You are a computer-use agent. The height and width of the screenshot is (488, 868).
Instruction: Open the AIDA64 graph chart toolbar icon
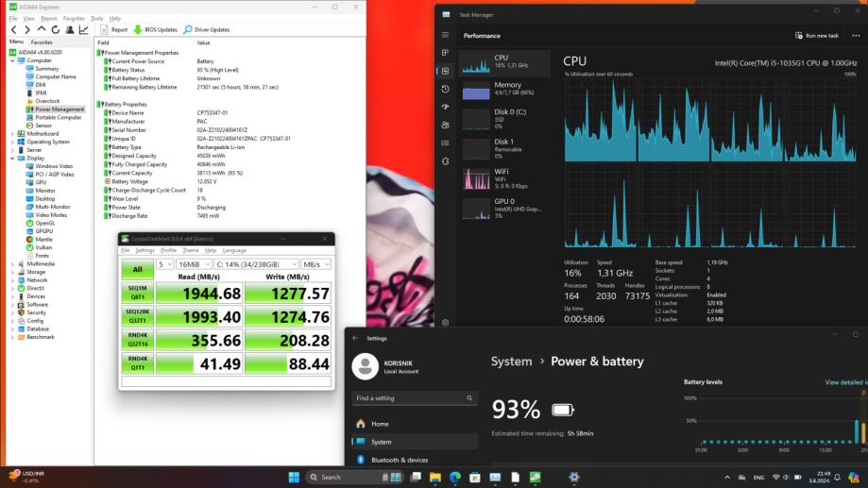click(x=84, y=30)
